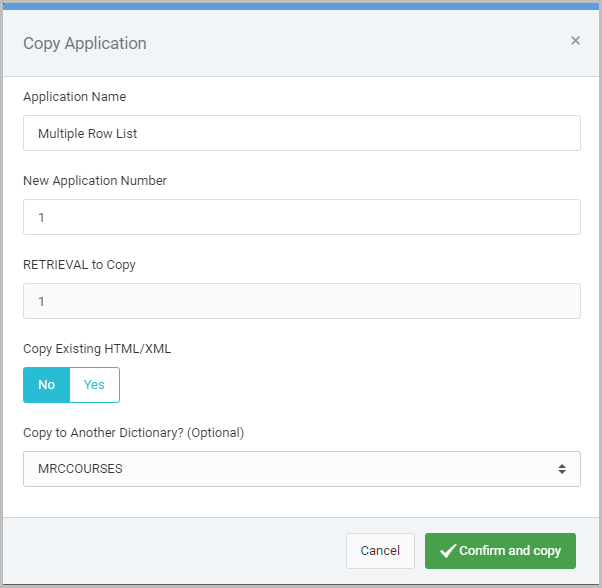
Task: Click the RETRIEVAL to Copy field
Action: pyautogui.click(x=301, y=301)
